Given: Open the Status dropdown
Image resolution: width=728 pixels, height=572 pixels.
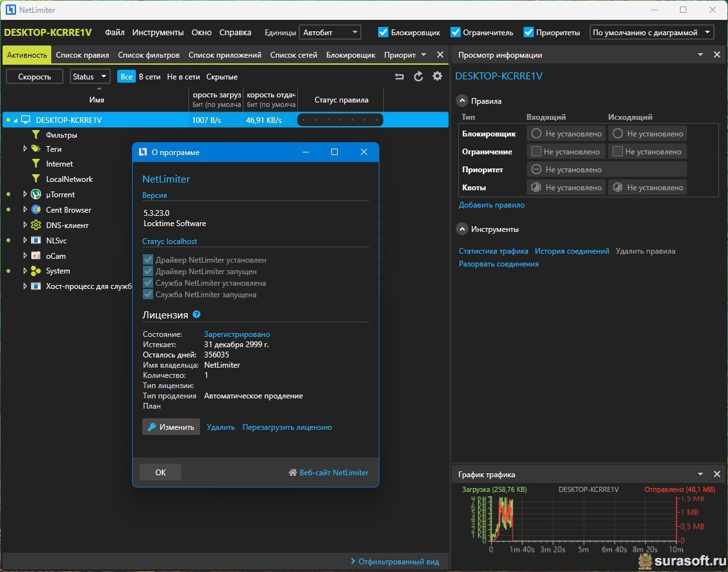Looking at the screenshot, I should click(x=90, y=77).
